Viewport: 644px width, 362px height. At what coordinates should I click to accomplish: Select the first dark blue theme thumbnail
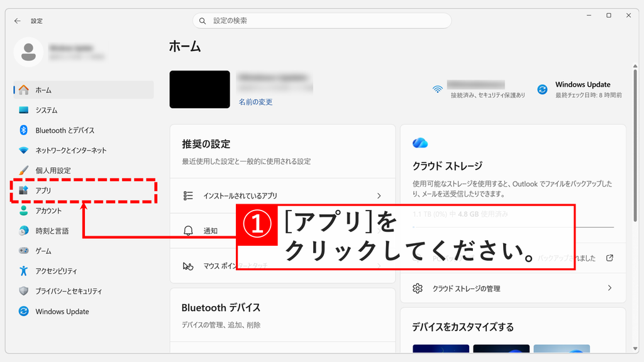(441, 348)
